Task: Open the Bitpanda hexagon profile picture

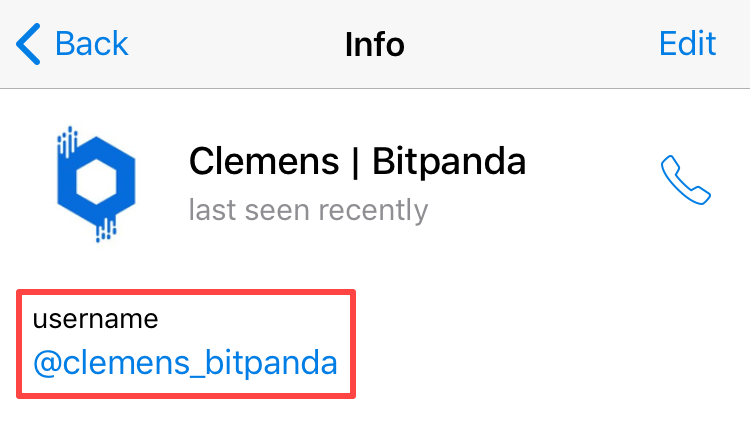Action: pyautogui.click(x=96, y=184)
